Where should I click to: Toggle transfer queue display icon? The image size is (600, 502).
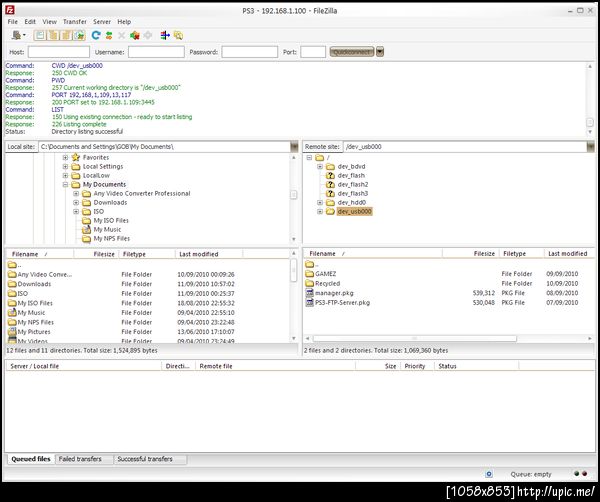coord(78,35)
